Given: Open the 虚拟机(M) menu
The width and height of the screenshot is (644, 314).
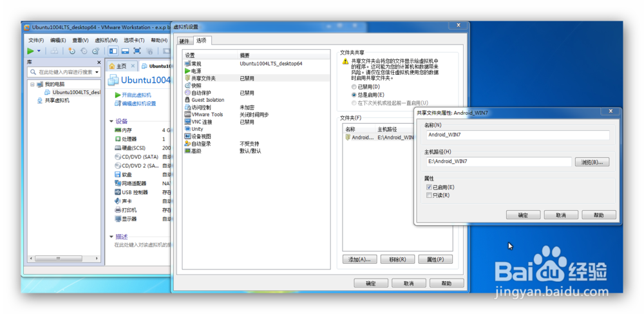Looking at the screenshot, I should (106, 40).
